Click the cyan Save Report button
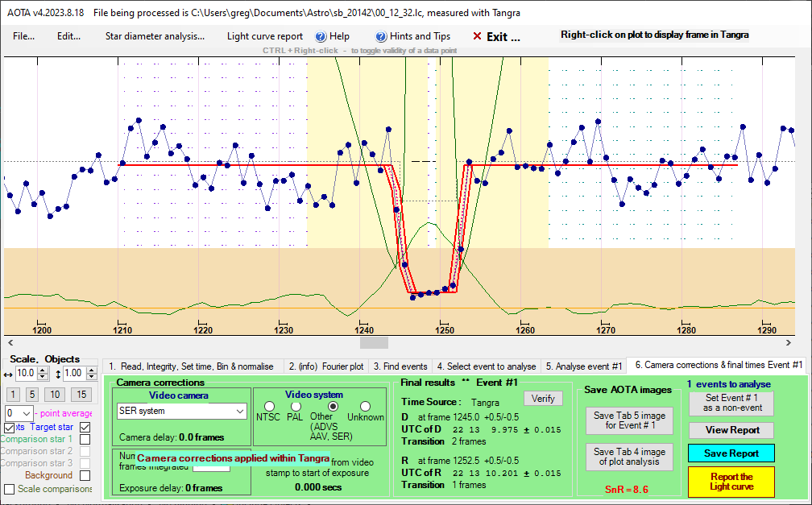This screenshot has width=812, height=505. tap(731, 453)
